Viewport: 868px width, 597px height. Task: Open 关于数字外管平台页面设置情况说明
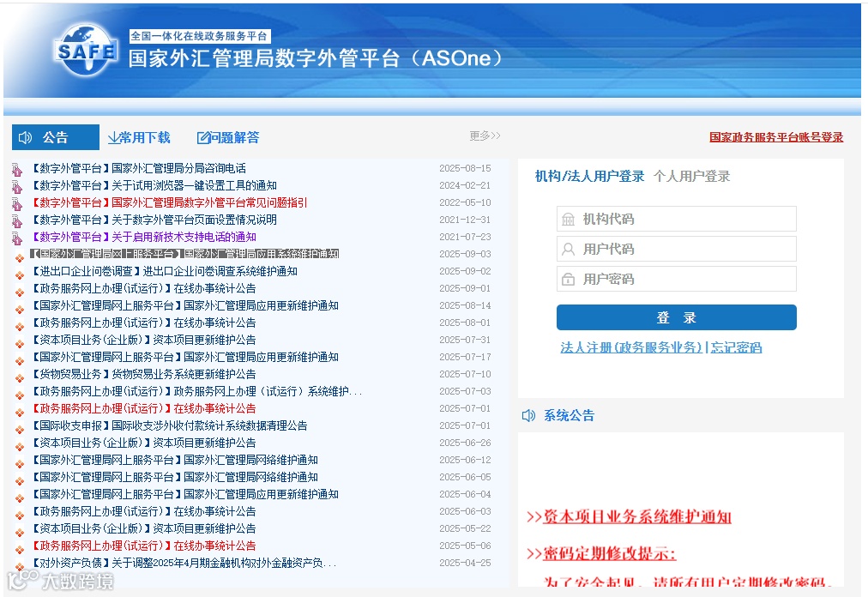(154, 220)
